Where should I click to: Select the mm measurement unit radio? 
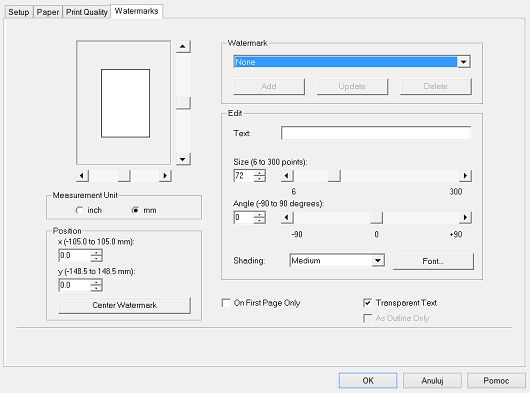pyautogui.click(x=135, y=210)
